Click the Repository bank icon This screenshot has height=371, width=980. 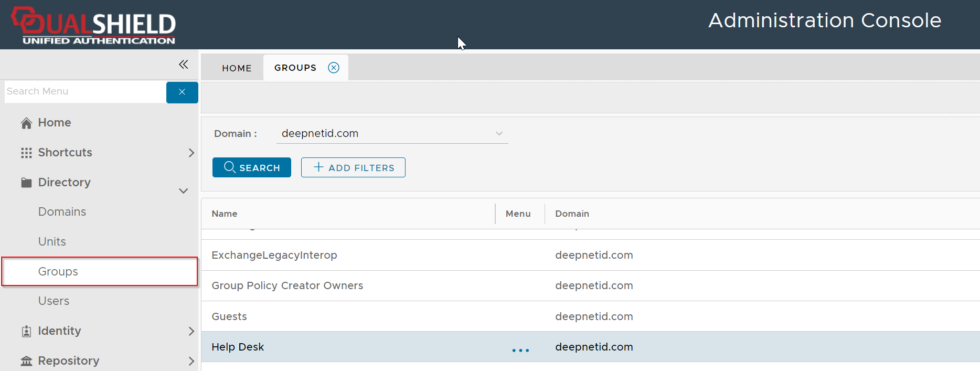(x=26, y=361)
